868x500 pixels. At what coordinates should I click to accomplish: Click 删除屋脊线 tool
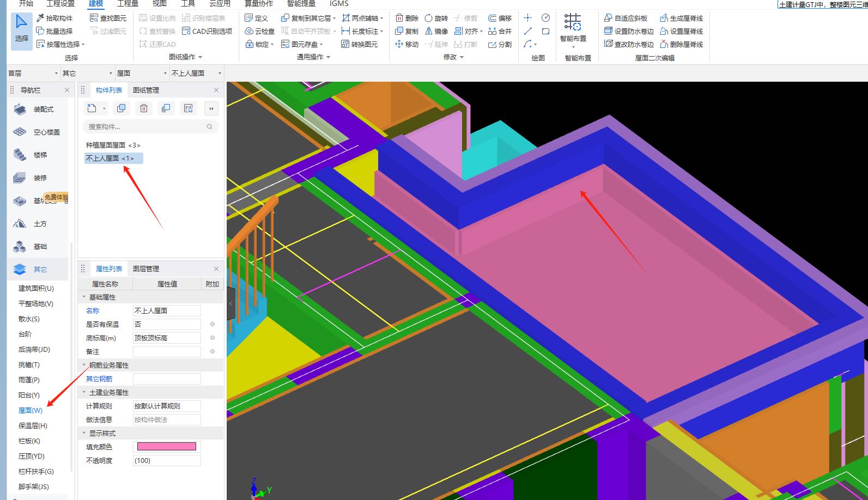682,44
